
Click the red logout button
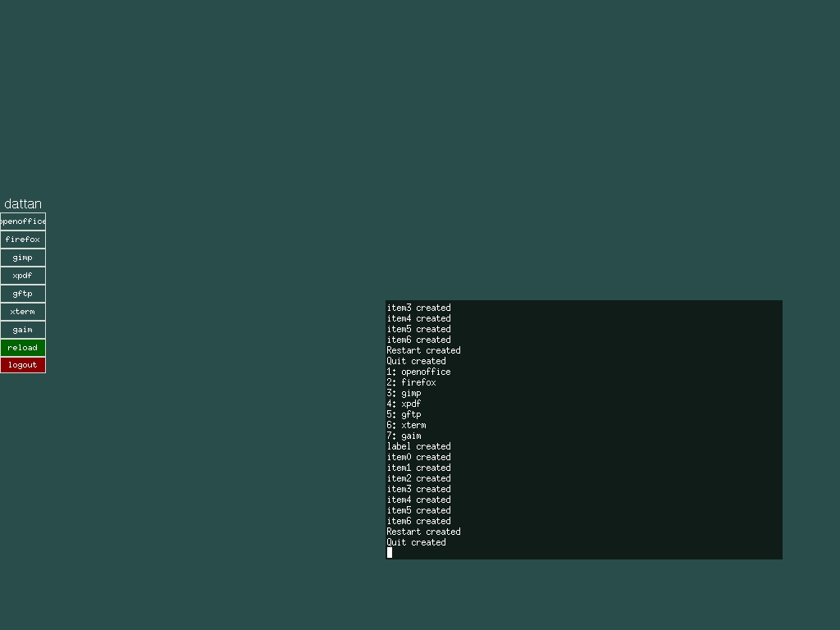(23, 365)
